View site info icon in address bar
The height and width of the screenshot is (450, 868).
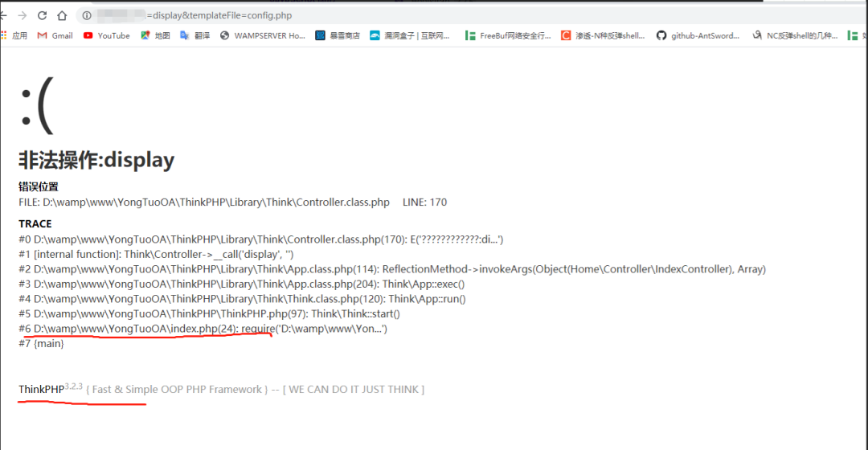(x=87, y=15)
